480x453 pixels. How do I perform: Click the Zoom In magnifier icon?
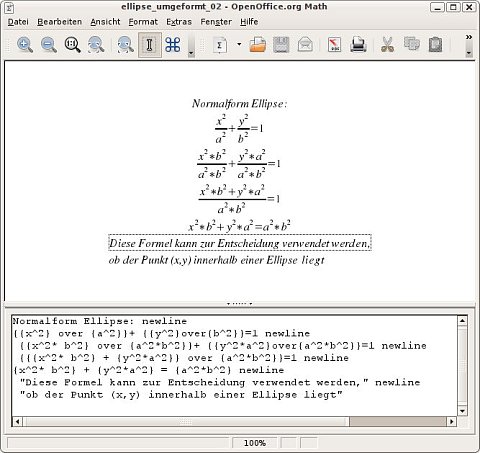coord(25,45)
